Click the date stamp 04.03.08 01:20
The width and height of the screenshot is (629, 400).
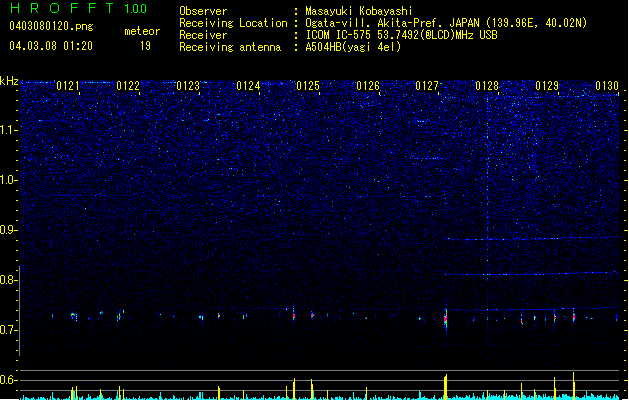(x=51, y=45)
